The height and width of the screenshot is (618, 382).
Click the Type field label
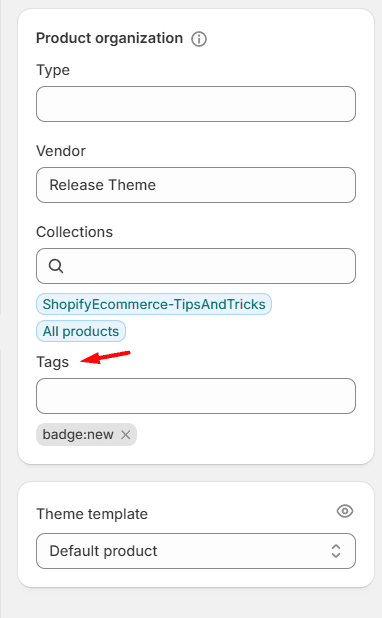[x=53, y=70]
